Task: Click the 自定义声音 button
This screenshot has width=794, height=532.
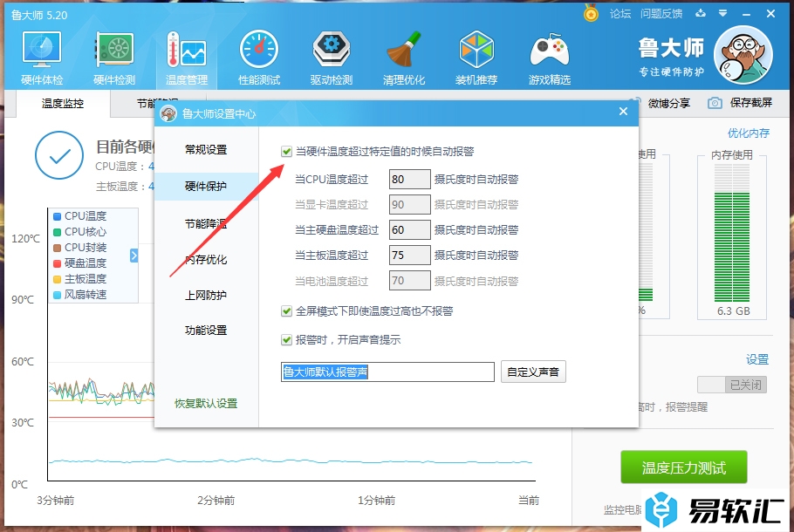Action: coord(533,372)
